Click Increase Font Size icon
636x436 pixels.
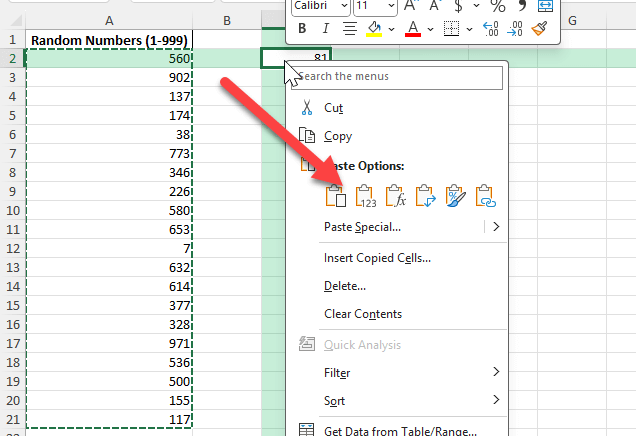coord(411,6)
